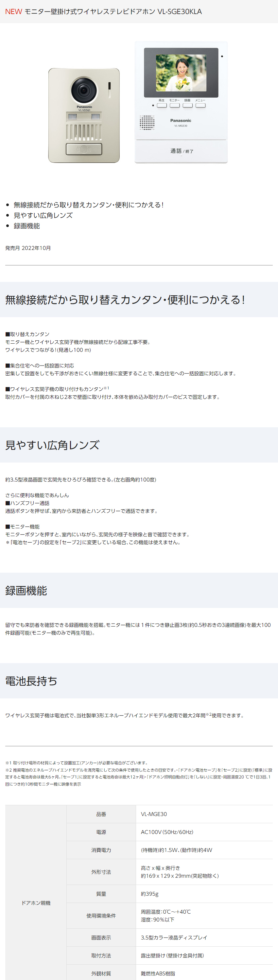The image size is (278, 980).
Task: Click the speaker grille on monitor image
Action: tap(147, 122)
